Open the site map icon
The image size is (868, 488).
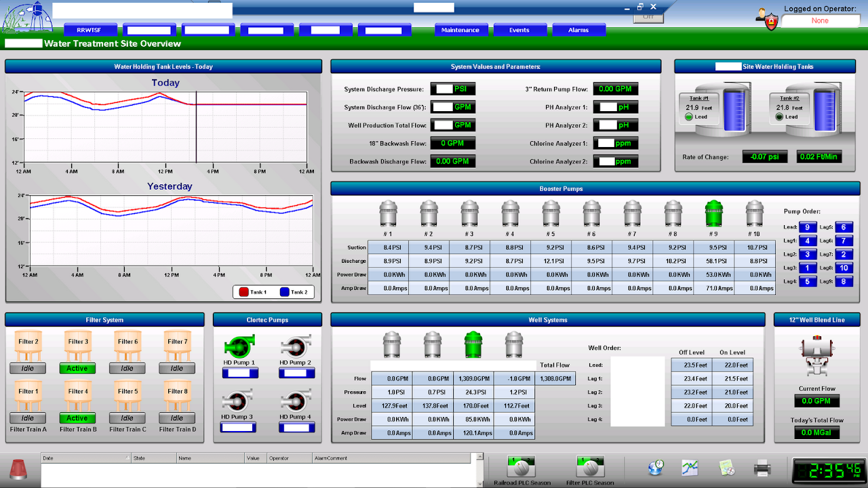727,467
